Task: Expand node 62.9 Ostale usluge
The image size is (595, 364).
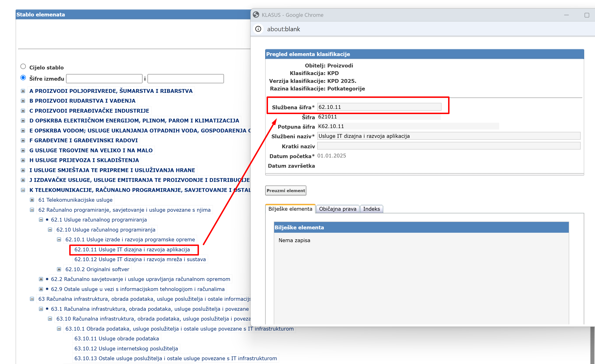Action: click(x=41, y=289)
